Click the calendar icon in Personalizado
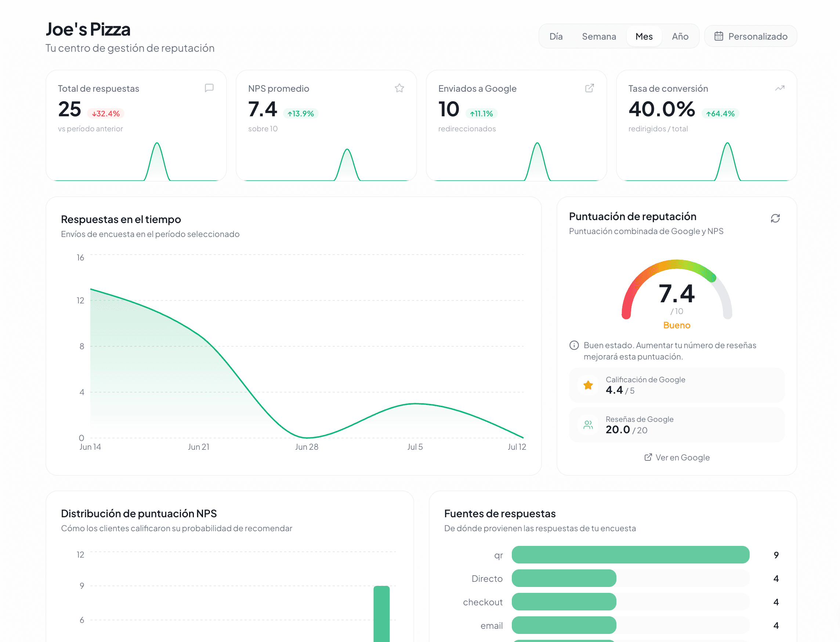The width and height of the screenshot is (840, 642). 719,36
